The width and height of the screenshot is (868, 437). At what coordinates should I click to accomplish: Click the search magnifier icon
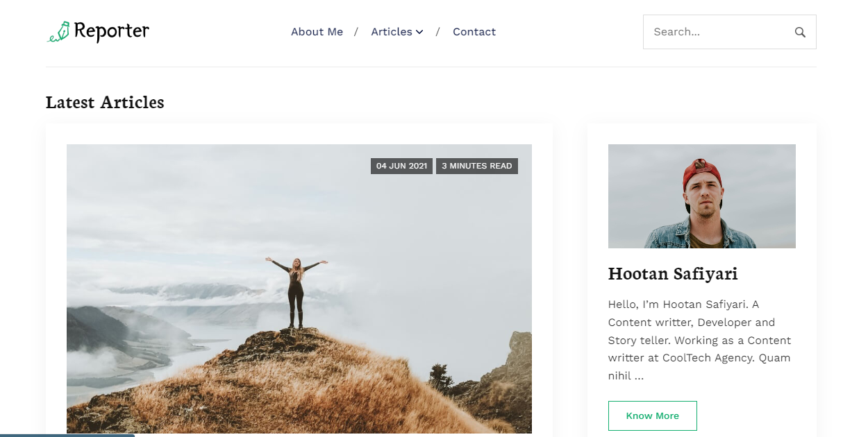pos(800,32)
